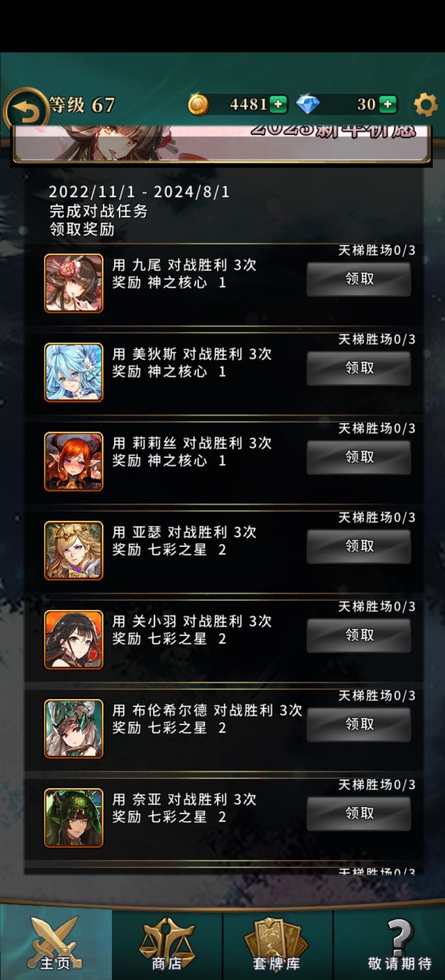Claim reward for 布伦希尔德 mission
Image resolution: width=445 pixels, height=980 pixels.
tap(359, 724)
